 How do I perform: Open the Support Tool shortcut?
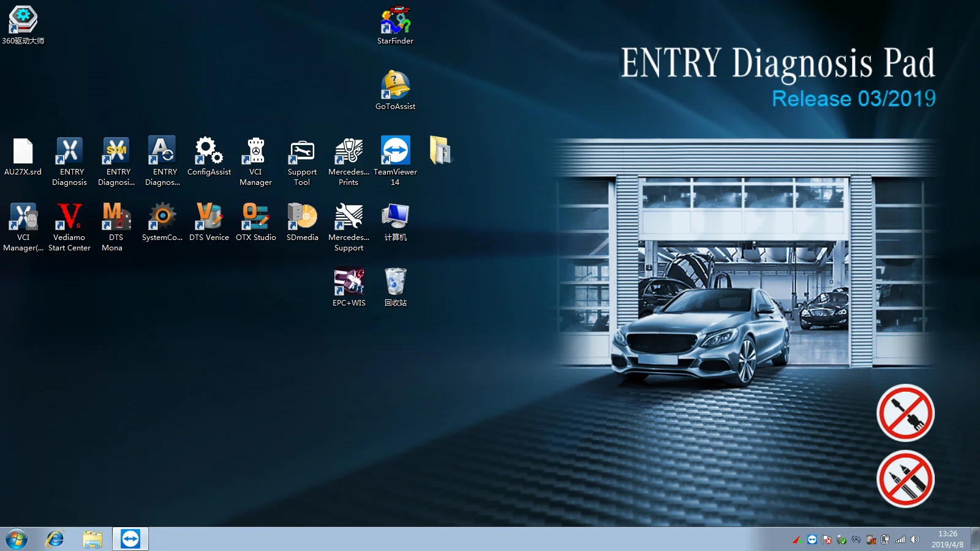(302, 162)
